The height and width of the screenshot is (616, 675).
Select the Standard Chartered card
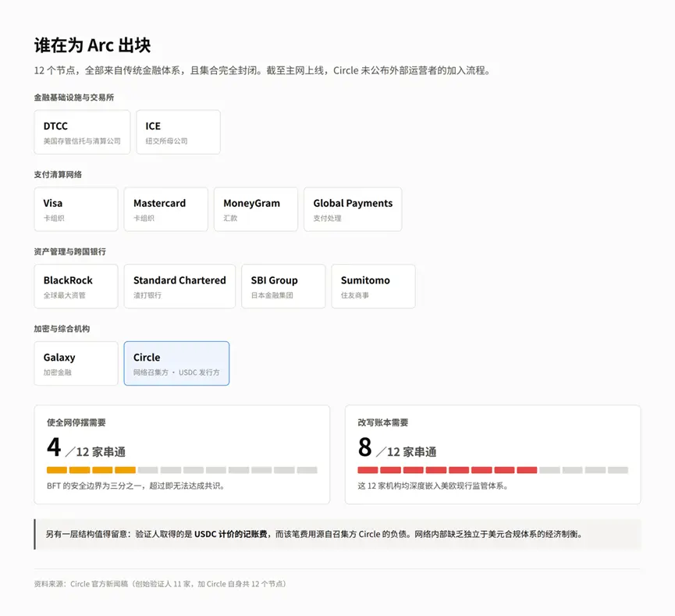tap(179, 287)
